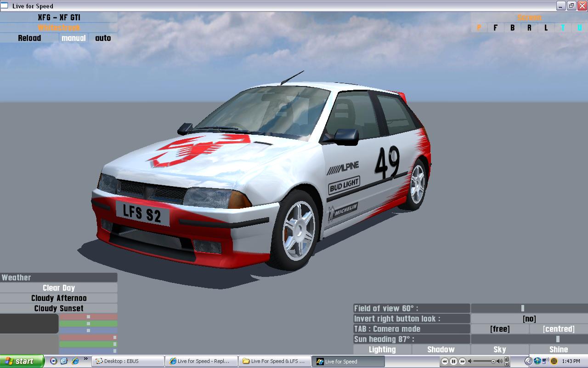Launch Windows Media Player from Quick Launch

54,361
